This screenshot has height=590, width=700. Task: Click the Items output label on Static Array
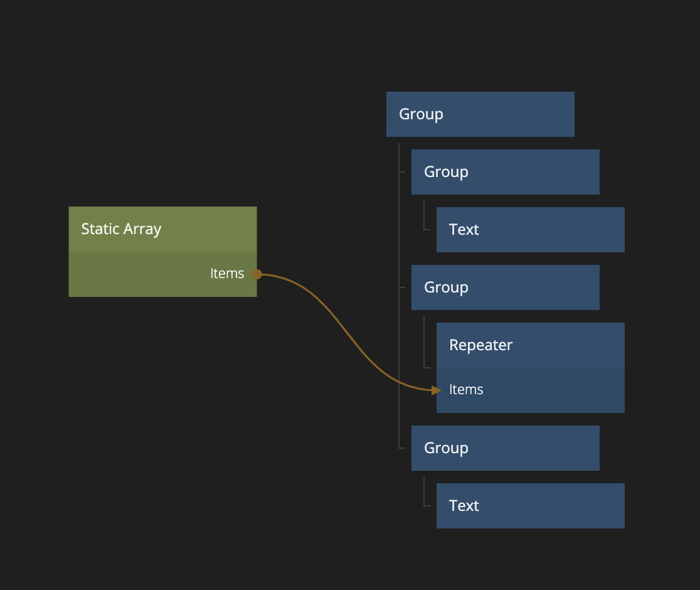pyautogui.click(x=227, y=274)
